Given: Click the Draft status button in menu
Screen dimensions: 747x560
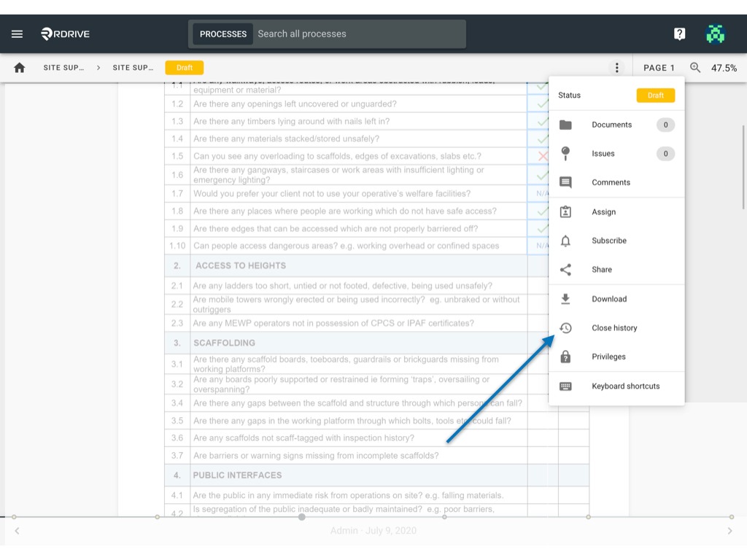Looking at the screenshot, I should click(x=656, y=96).
